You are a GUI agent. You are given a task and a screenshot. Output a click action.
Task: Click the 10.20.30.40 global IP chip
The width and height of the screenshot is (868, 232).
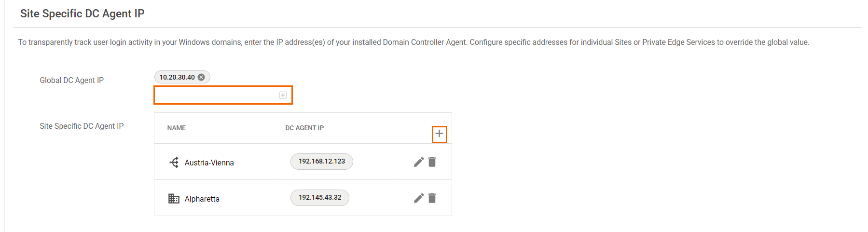(177, 77)
